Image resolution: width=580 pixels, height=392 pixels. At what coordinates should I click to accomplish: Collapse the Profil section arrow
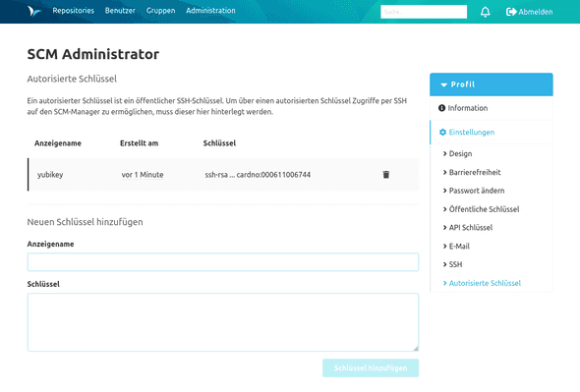coord(444,84)
